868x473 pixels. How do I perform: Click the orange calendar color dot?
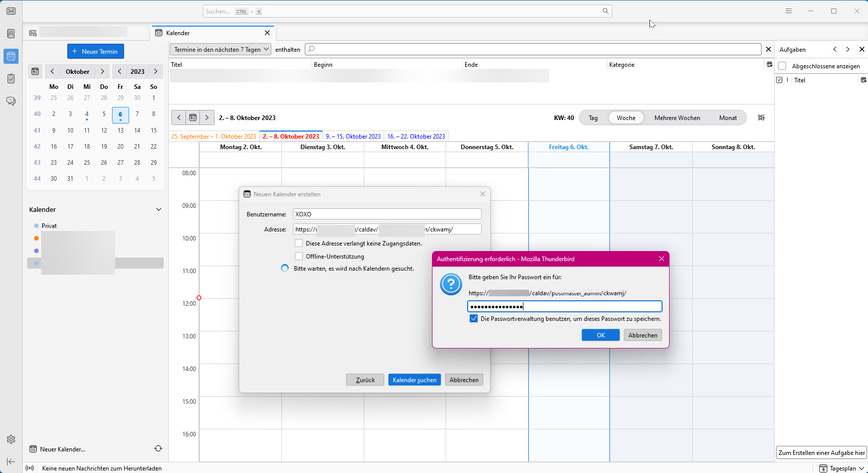point(36,238)
